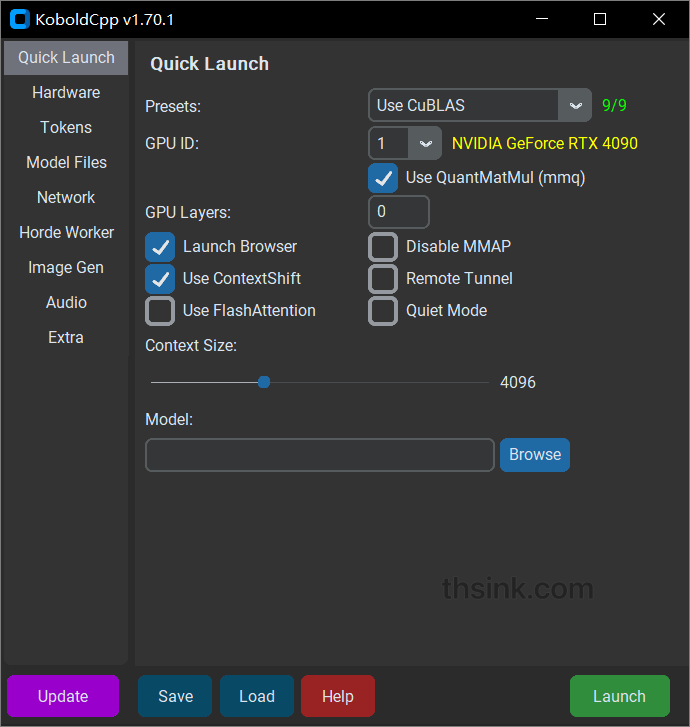Image resolution: width=690 pixels, height=727 pixels.
Task: Expand the GPU ID dropdown arrow
Action: click(425, 144)
